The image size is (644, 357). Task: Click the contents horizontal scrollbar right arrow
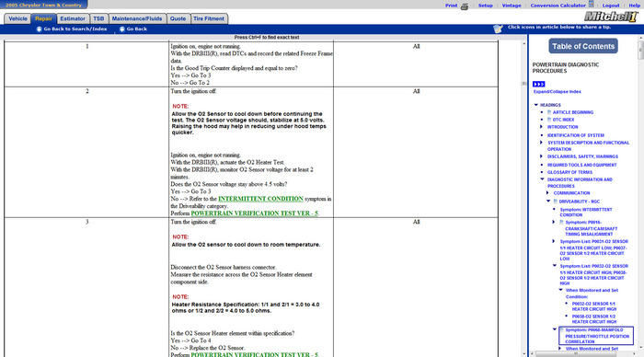pyautogui.click(x=635, y=353)
